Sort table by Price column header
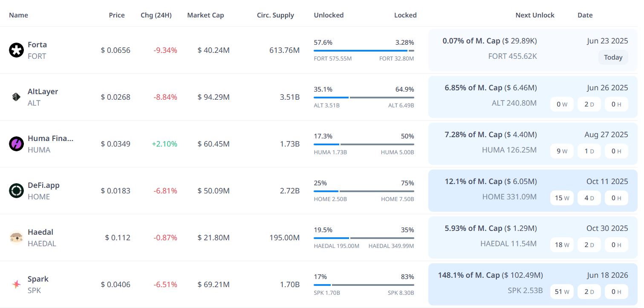Screen dimensions: 644x308 point(117,15)
